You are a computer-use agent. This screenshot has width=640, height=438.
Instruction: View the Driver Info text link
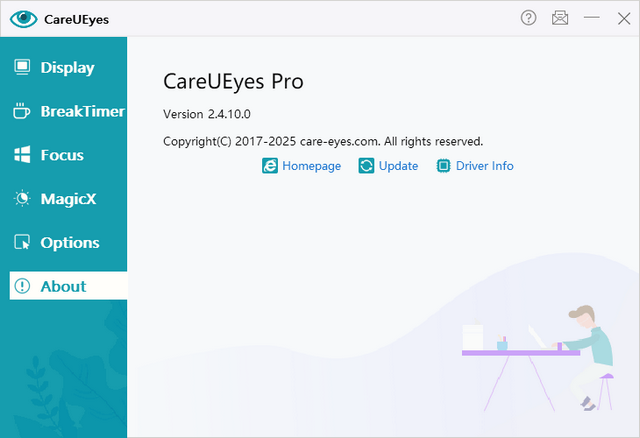point(484,166)
